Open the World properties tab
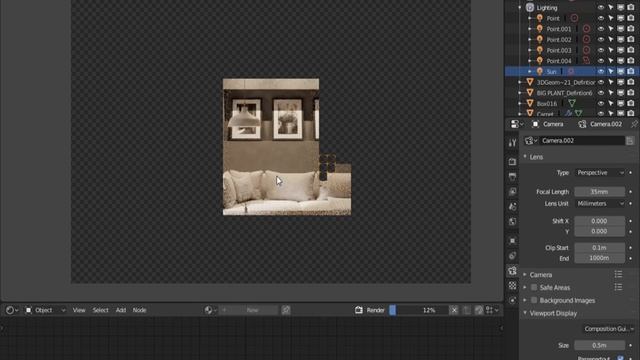Image resolution: width=640 pixels, height=360 pixels. pos(512,221)
